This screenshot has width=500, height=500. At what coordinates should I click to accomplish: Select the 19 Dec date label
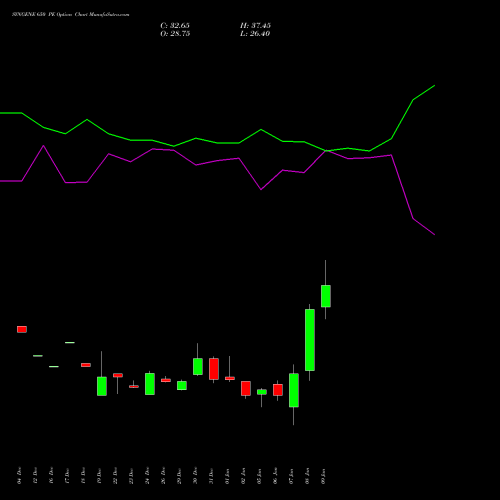(x=99, y=475)
